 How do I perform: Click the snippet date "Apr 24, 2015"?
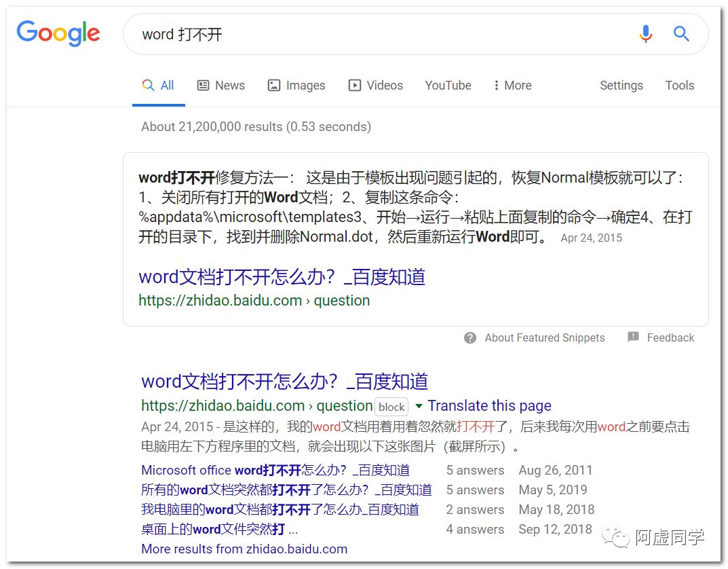click(591, 238)
